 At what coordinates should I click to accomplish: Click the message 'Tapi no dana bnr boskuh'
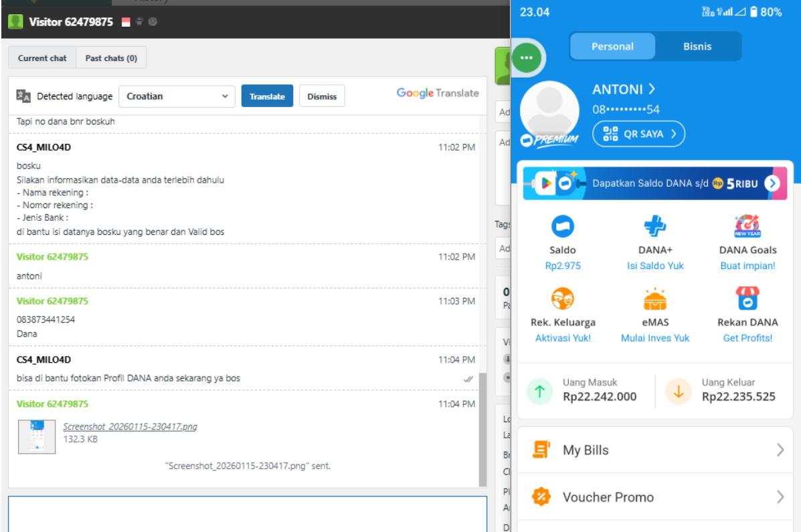66,122
